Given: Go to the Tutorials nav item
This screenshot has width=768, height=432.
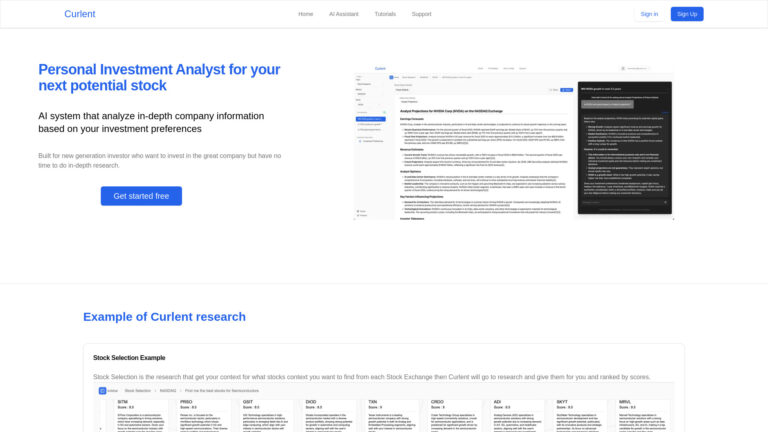Looking at the screenshot, I should (385, 14).
